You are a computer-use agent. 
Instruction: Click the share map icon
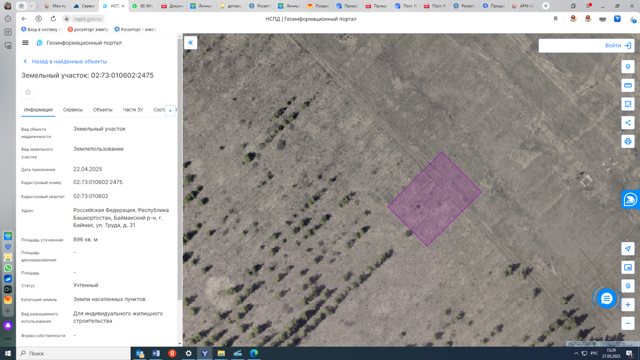tap(628, 122)
